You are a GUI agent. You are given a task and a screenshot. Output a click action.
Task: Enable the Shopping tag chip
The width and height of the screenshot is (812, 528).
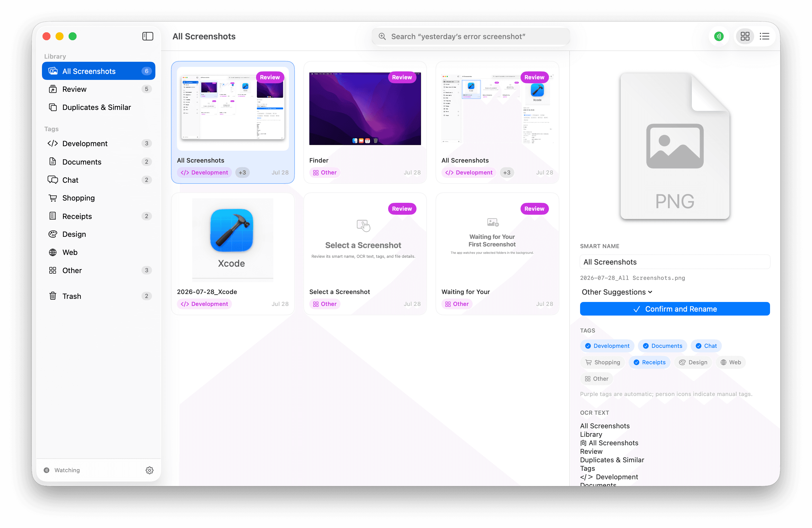(602, 362)
